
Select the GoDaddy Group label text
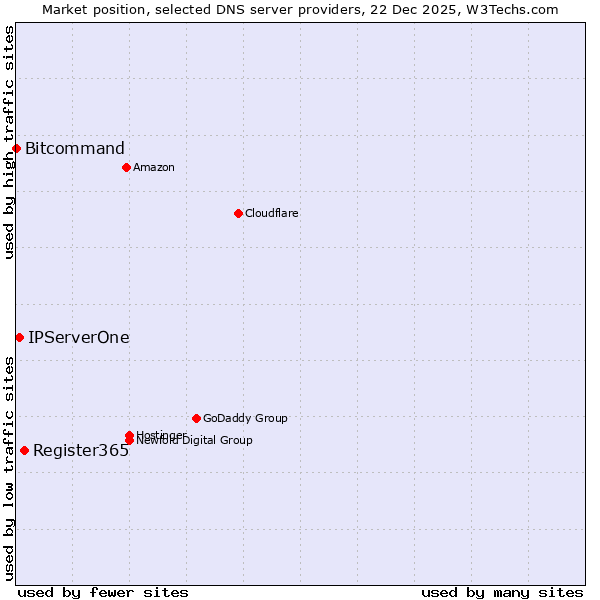point(245,418)
